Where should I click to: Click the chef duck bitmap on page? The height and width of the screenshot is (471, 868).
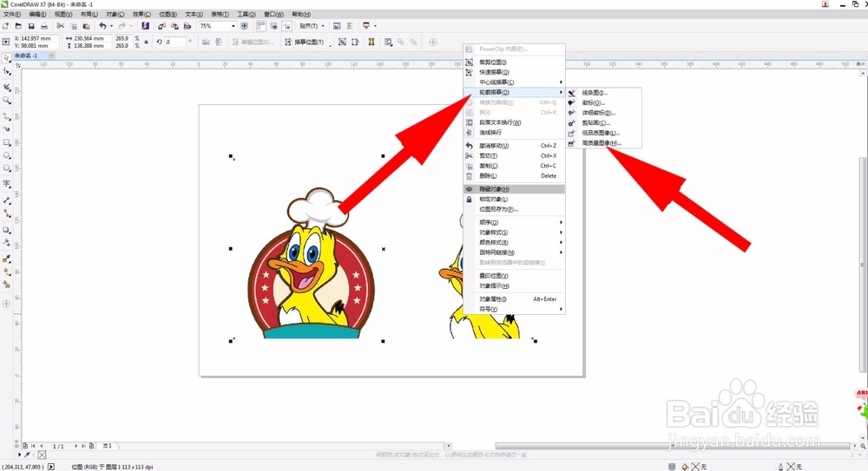[x=311, y=264]
